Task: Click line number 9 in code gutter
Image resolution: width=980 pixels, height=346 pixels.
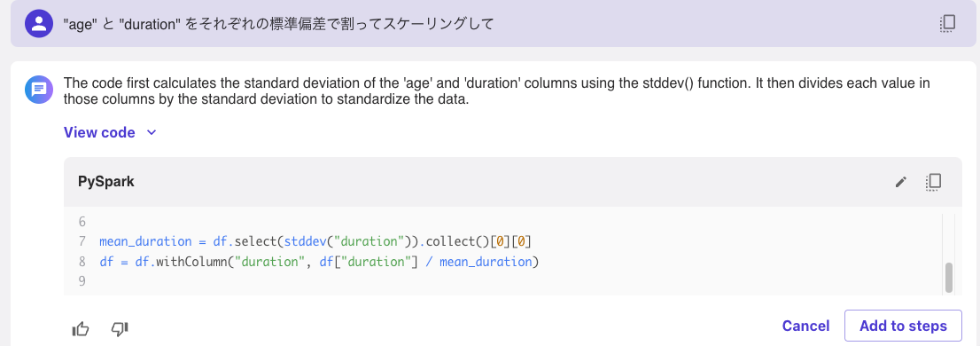Action: [82, 281]
